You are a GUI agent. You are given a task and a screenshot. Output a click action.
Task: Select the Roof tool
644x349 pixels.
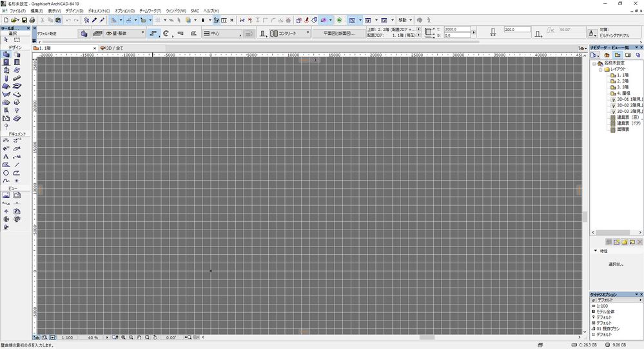(x=6, y=86)
